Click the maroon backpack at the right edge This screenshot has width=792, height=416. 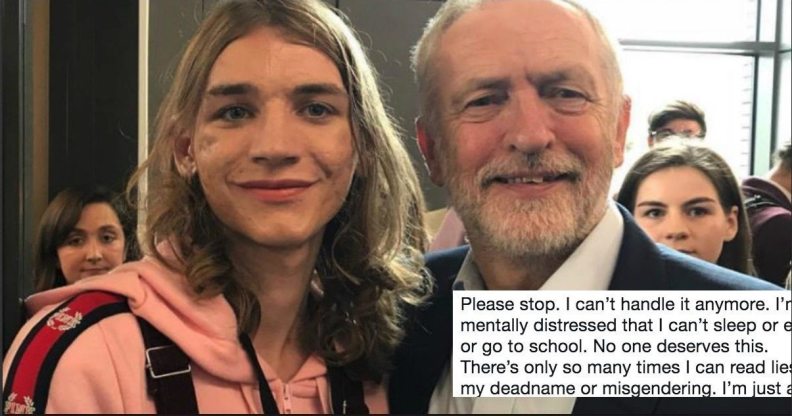point(768,222)
